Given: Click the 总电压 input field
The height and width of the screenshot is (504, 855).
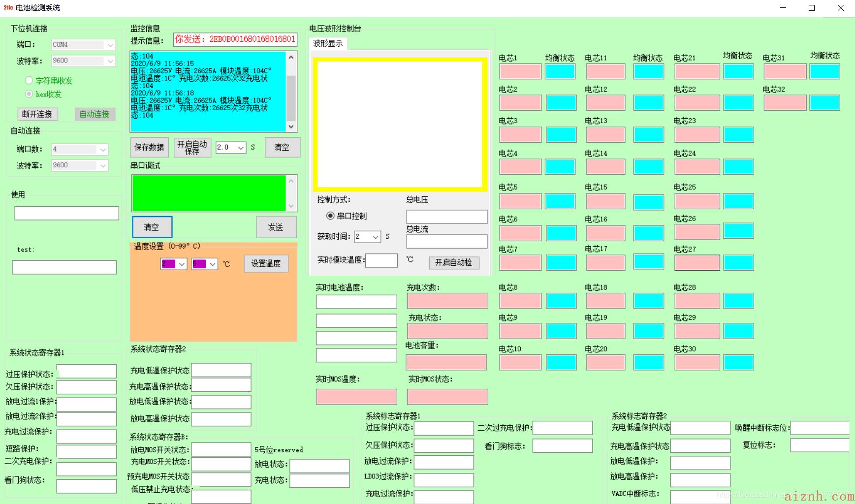Looking at the screenshot, I should [x=446, y=217].
